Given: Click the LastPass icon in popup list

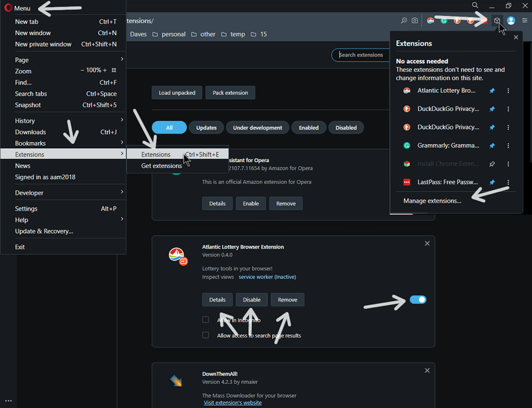Looking at the screenshot, I should click(407, 182).
